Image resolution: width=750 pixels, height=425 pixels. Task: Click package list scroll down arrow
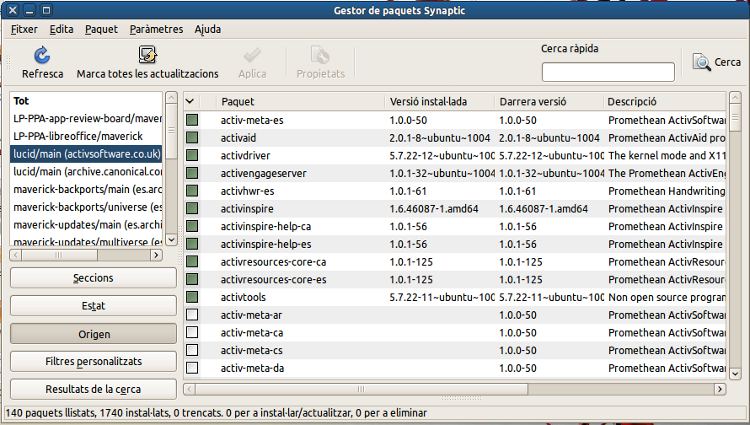735,374
